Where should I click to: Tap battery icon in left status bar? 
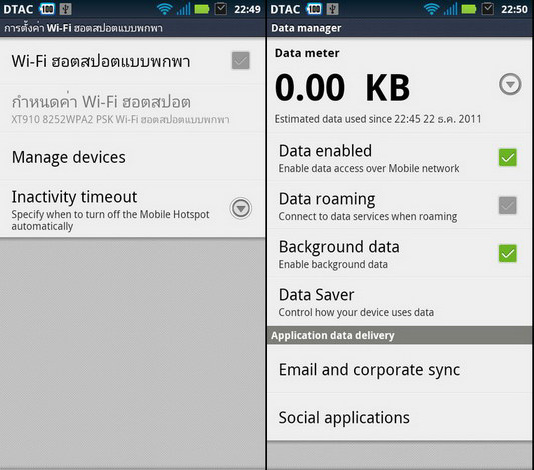(x=202, y=9)
